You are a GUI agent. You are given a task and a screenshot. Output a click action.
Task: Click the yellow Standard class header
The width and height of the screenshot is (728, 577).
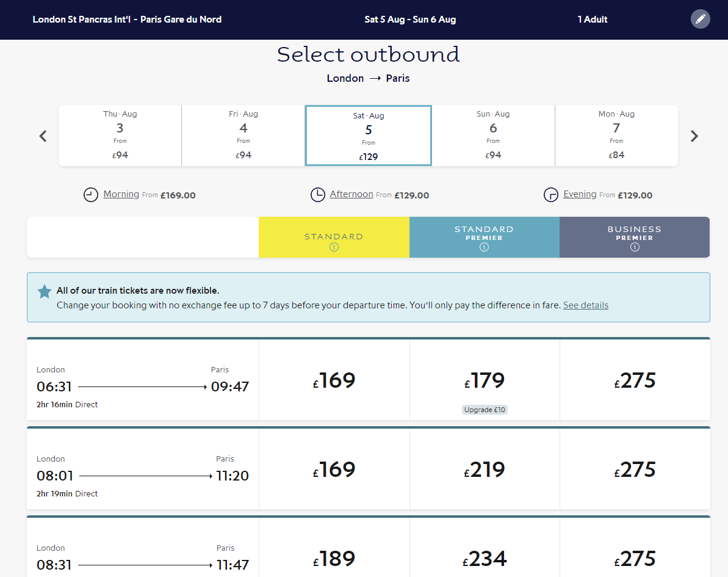(334, 237)
